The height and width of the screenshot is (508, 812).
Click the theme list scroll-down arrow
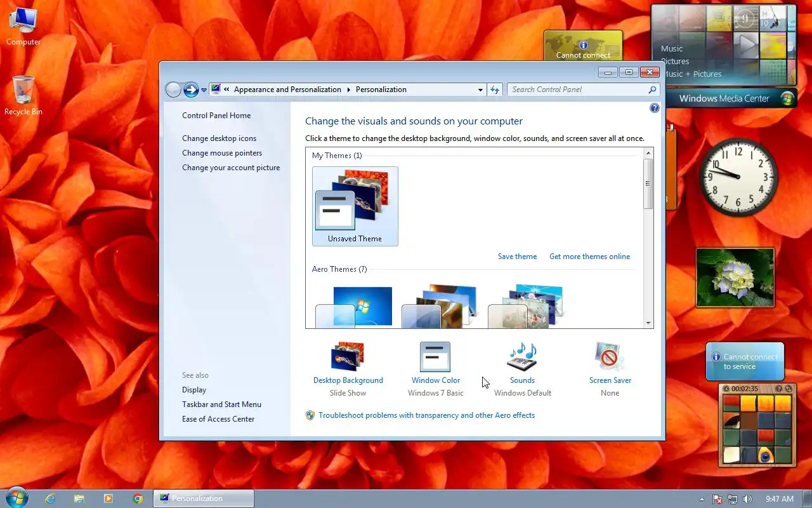pos(648,323)
